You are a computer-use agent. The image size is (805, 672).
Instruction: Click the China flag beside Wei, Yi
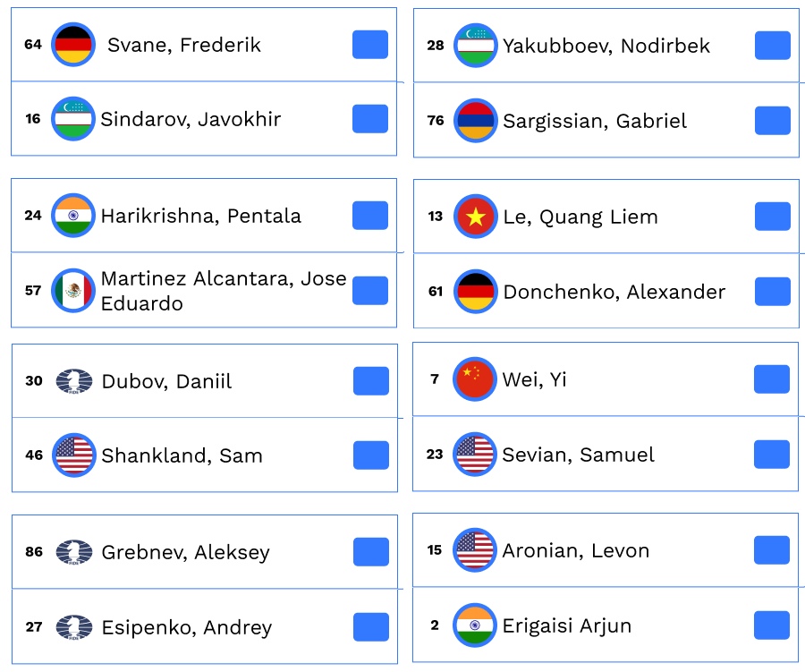pos(475,379)
